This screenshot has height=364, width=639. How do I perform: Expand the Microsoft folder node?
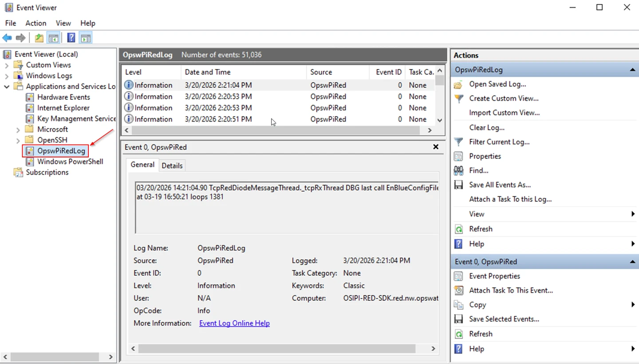pos(18,129)
